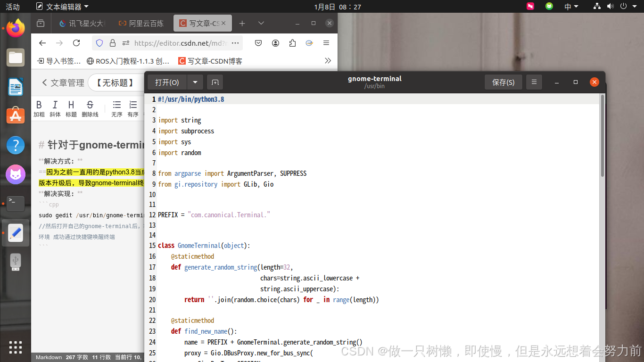Expand the bookmarks overflow chevron

pyautogui.click(x=329, y=60)
